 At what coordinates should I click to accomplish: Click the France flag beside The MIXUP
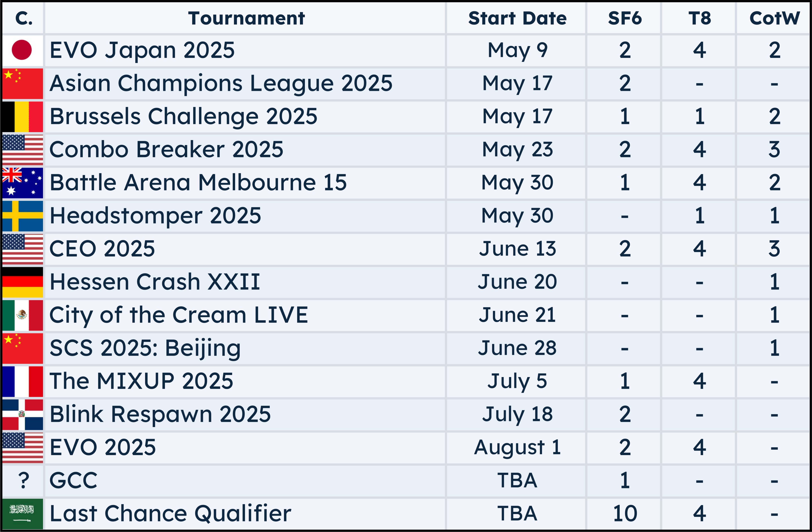pyautogui.click(x=23, y=381)
